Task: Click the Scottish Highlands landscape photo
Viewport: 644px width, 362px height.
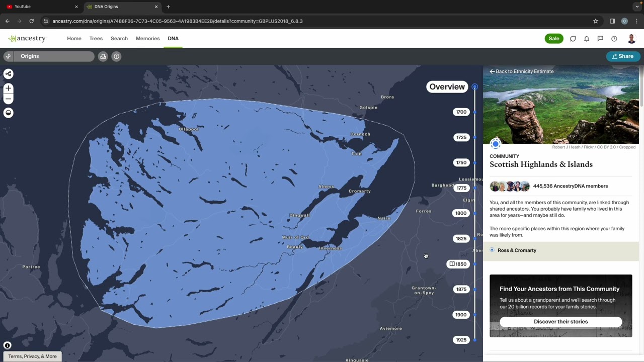Action: click(561, 105)
